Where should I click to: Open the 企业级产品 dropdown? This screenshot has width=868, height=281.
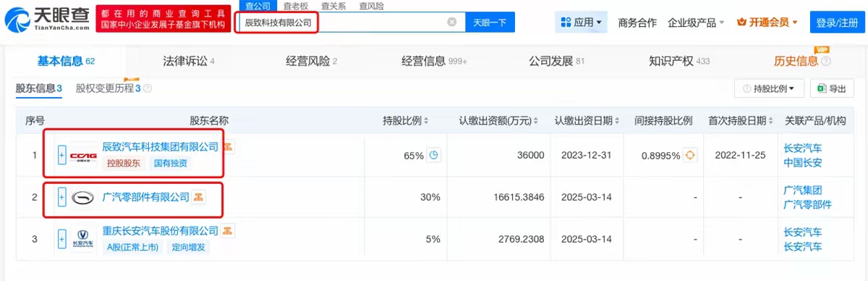click(x=696, y=22)
